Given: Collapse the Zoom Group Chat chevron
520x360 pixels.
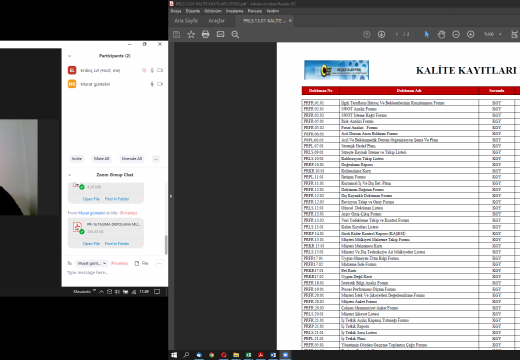Looking at the screenshot, I should tap(70, 175).
